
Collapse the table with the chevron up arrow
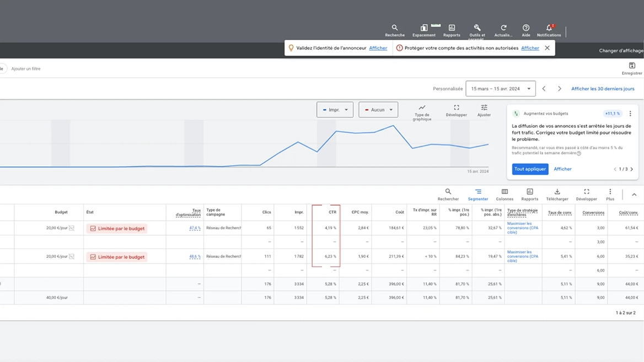[x=634, y=194]
